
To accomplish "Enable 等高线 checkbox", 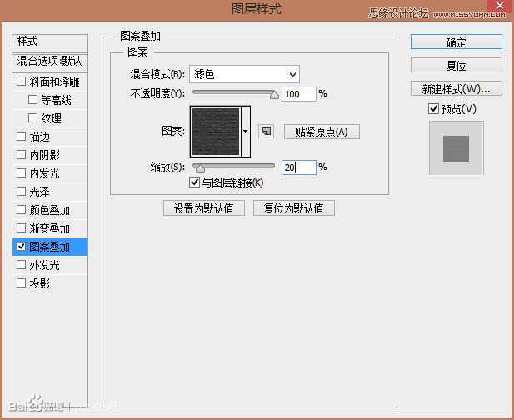I will 33,100.
